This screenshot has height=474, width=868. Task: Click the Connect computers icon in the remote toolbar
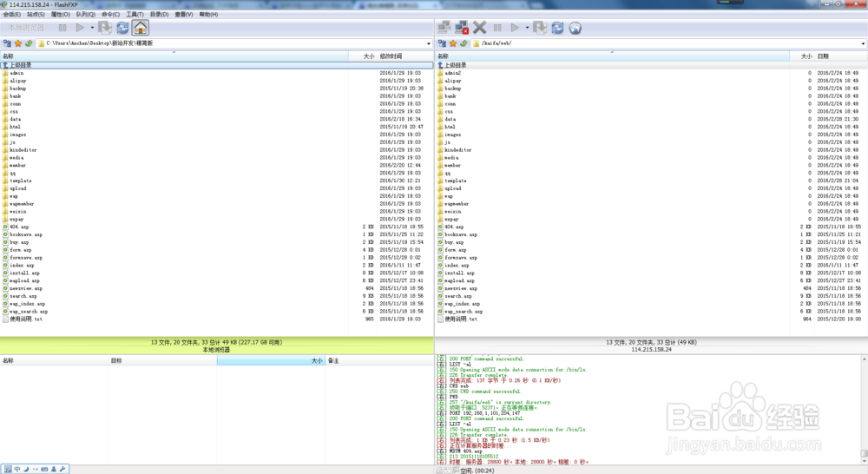(x=444, y=29)
